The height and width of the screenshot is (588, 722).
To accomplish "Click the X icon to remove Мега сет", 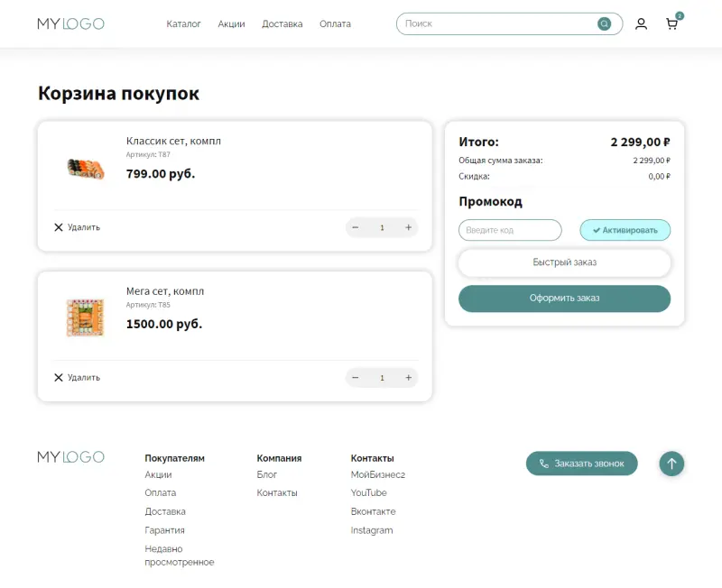I will tap(59, 377).
